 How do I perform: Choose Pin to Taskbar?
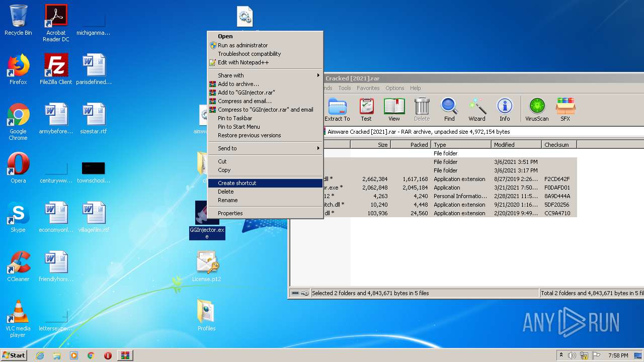coord(265,118)
